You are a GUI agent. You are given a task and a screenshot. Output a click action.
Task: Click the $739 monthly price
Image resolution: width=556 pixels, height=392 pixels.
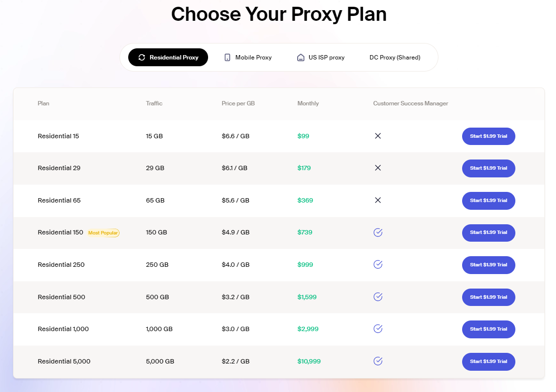(305, 232)
